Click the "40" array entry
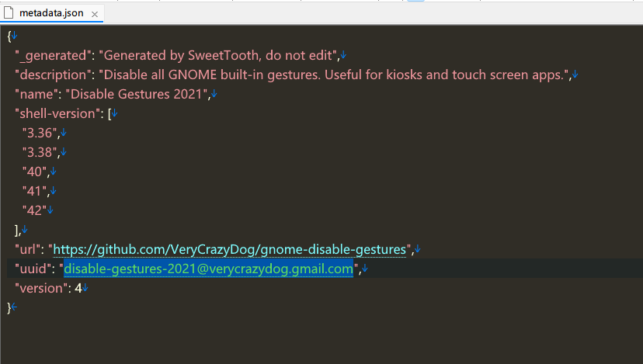The width and height of the screenshot is (643, 364). point(34,172)
